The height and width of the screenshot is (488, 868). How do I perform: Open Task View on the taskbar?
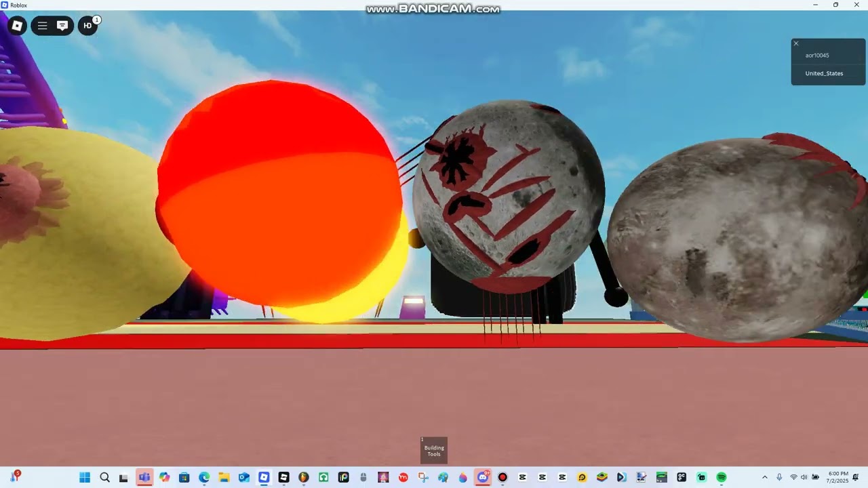[123, 478]
